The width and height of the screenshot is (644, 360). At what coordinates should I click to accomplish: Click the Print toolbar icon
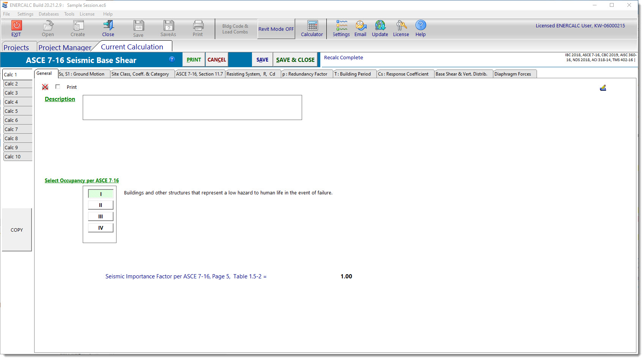coord(198,25)
